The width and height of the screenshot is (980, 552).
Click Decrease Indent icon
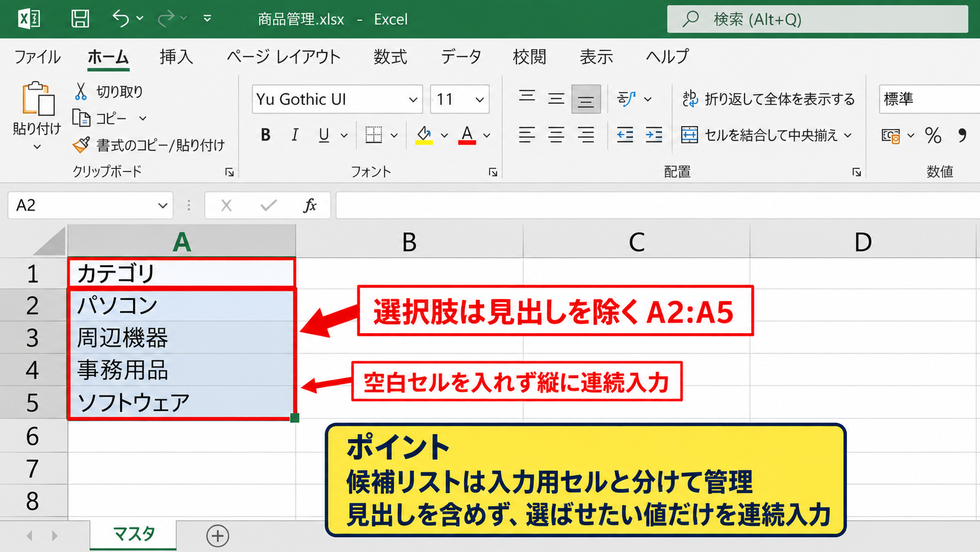(x=625, y=135)
